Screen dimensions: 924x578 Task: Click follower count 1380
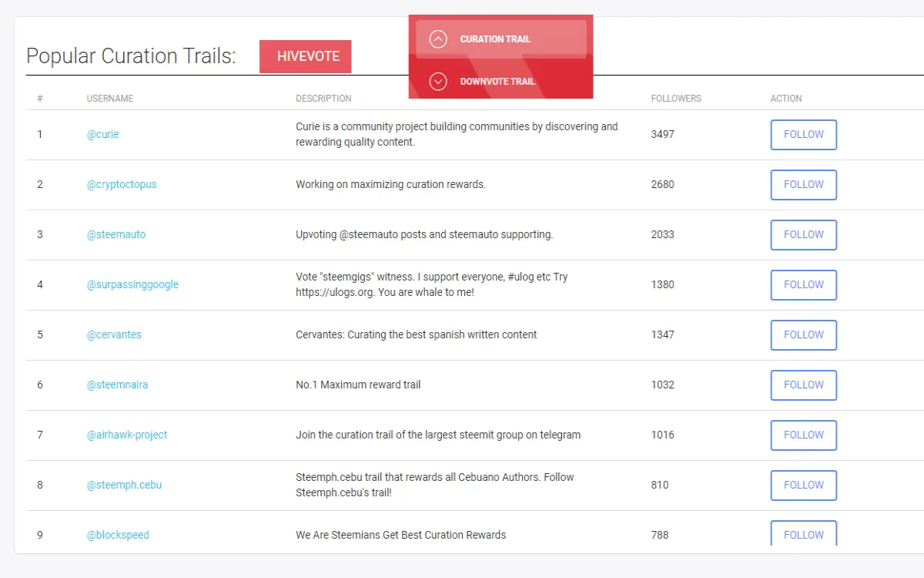[x=662, y=284]
